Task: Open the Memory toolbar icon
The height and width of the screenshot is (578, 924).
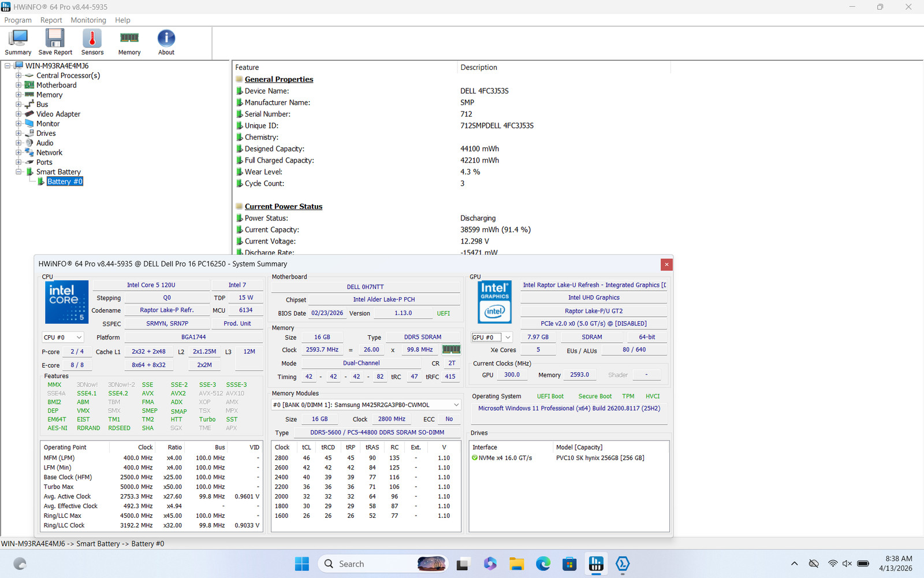Action: pos(129,42)
